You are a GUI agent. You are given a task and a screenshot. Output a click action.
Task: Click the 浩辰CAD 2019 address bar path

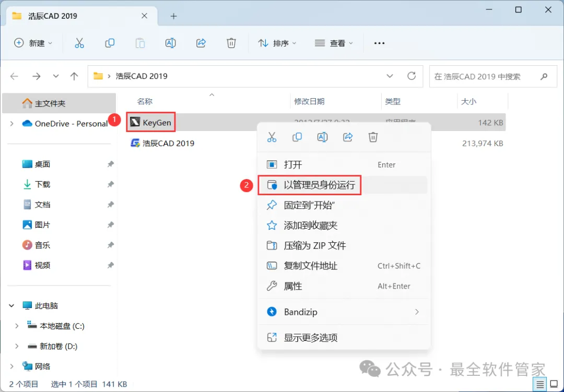click(142, 76)
